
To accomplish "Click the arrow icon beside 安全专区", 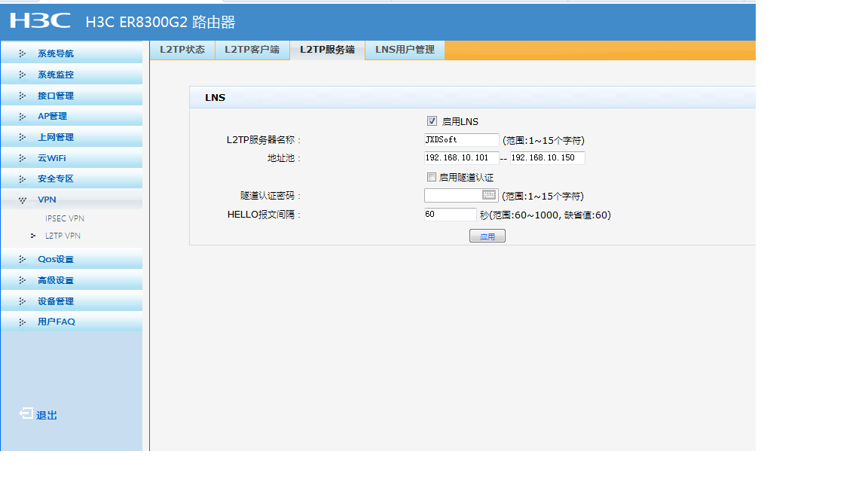I will coord(22,178).
